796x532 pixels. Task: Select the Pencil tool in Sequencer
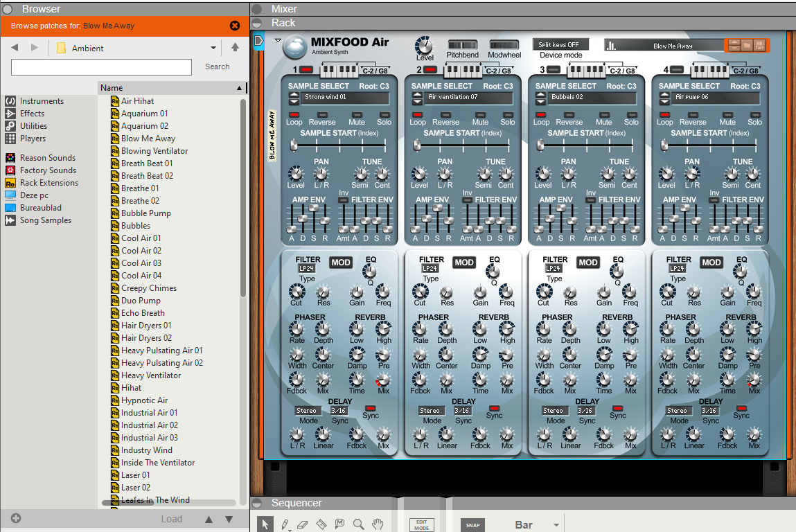285,524
